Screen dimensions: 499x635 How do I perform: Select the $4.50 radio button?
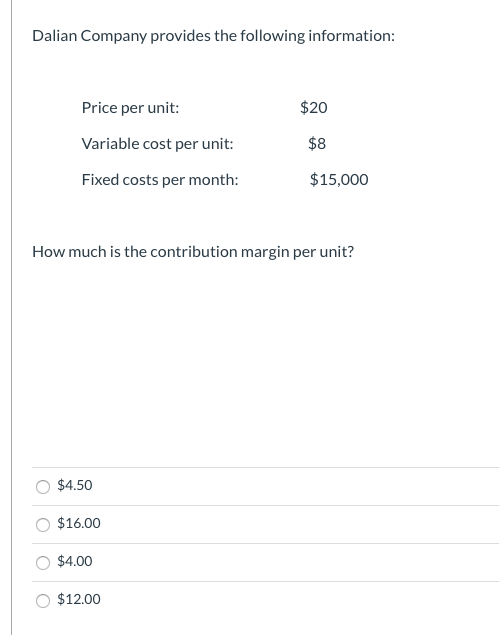pos(43,487)
